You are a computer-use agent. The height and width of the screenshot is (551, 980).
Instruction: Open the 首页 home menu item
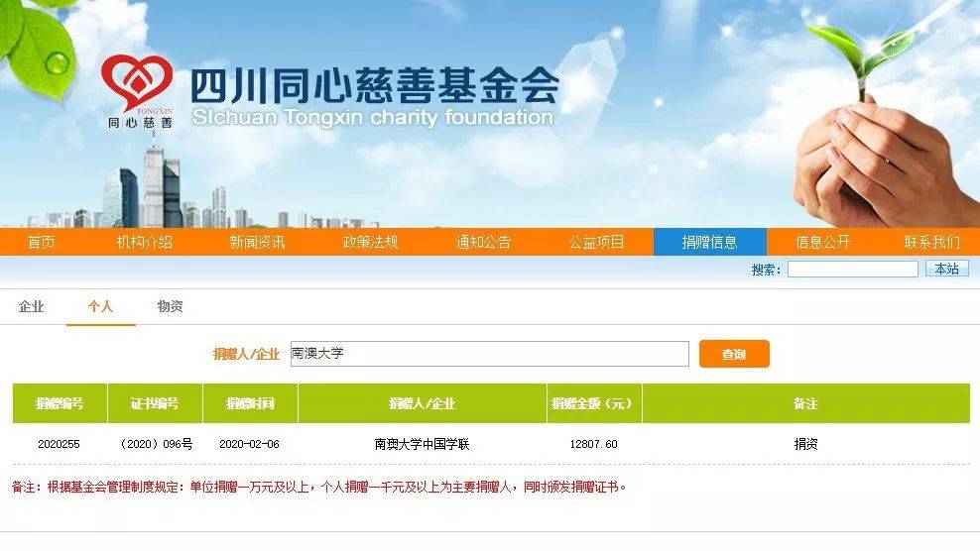(42, 242)
